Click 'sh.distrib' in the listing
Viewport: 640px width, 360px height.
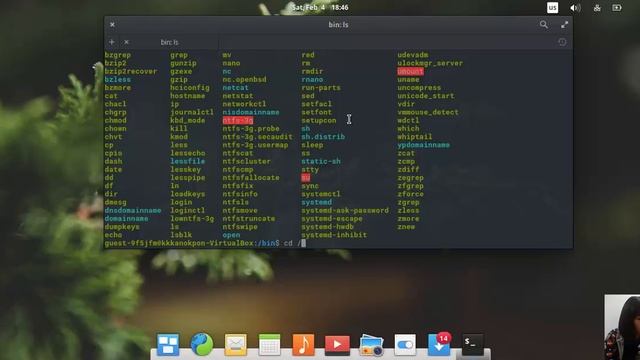coord(323,137)
